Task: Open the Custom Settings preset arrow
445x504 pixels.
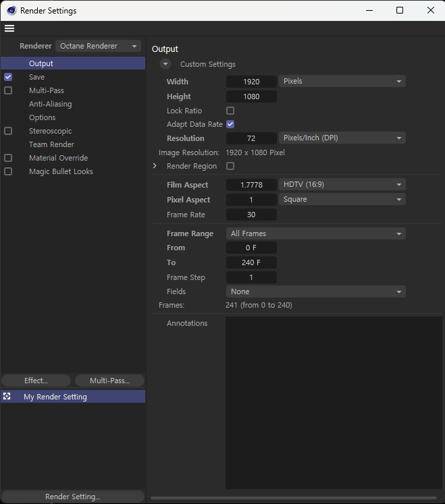Action: pyautogui.click(x=165, y=64)
